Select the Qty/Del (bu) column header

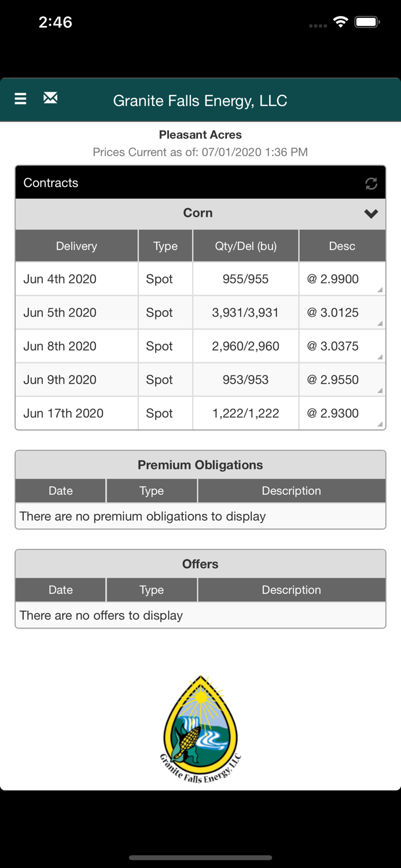click(x=245, y=246)
